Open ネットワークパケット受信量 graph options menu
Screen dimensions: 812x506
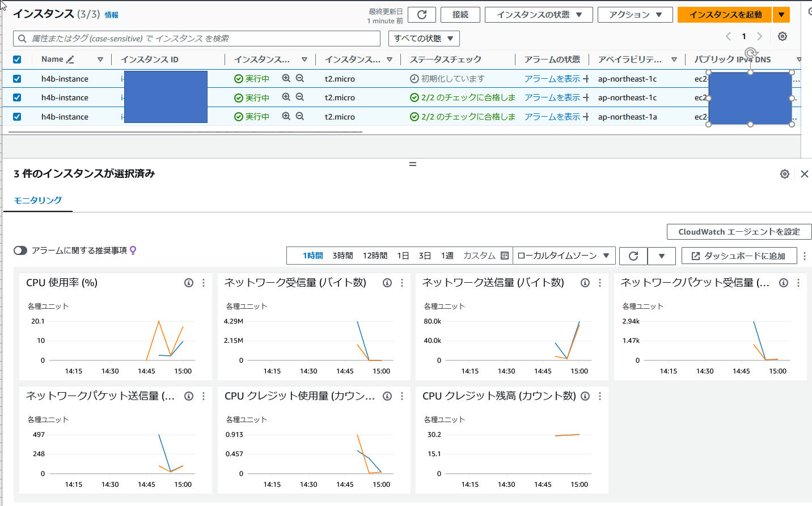point(798,283)
